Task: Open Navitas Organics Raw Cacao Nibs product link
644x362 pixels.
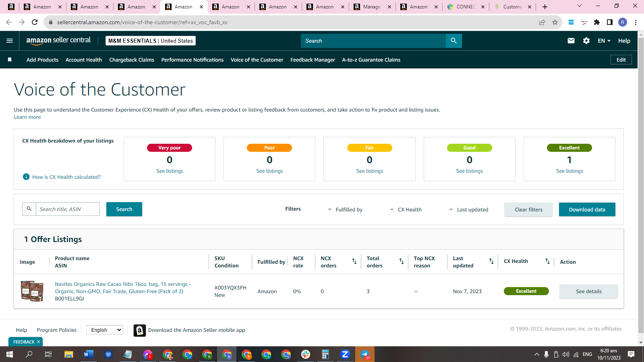Action: click(x=123, y=288)
